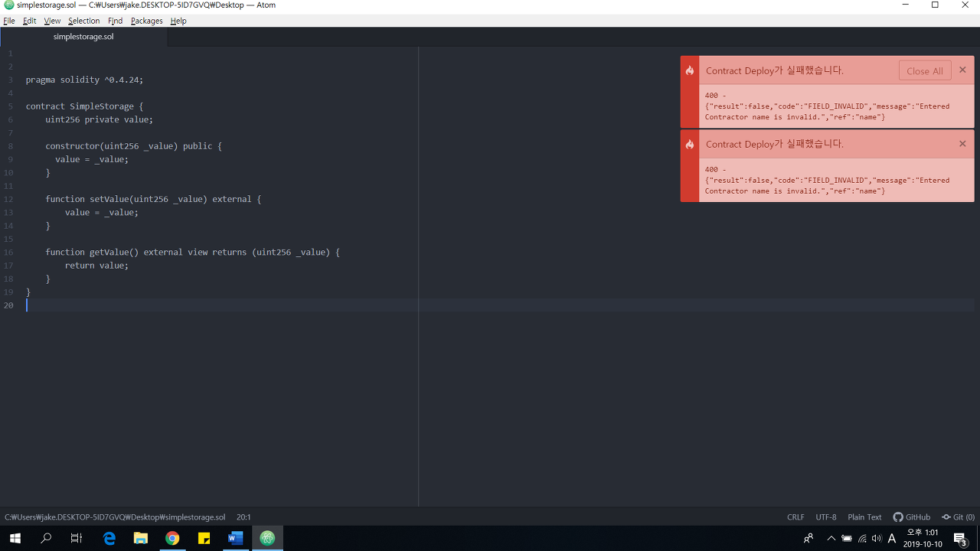Launch Microsoft Edge from the taskbar

tap(109, 538)
